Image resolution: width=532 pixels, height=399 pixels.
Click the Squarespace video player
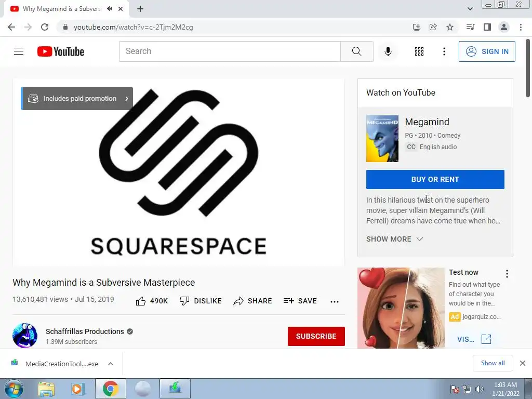pyautogui.click(x=179, y=172)
